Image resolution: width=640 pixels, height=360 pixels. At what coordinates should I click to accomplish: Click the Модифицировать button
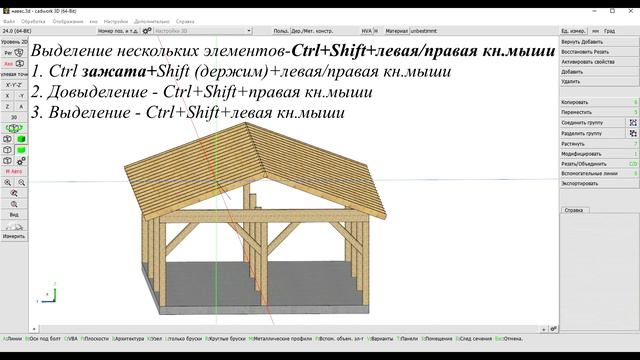pyautogui.click(x=599, y=154)
